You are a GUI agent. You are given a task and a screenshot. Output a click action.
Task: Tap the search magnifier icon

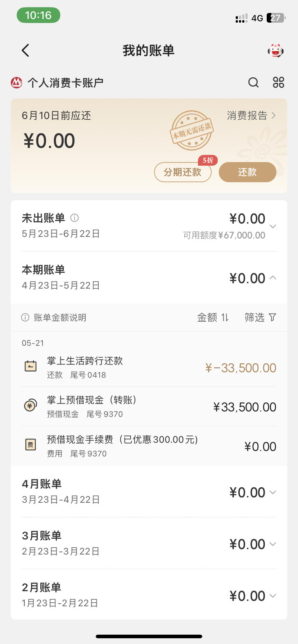253,83
